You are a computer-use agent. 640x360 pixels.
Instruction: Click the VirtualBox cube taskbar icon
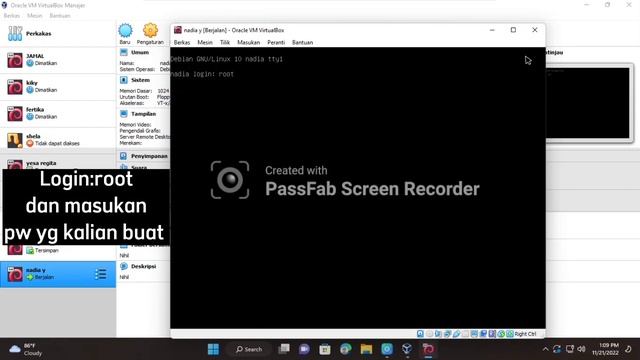pos(407,349)
